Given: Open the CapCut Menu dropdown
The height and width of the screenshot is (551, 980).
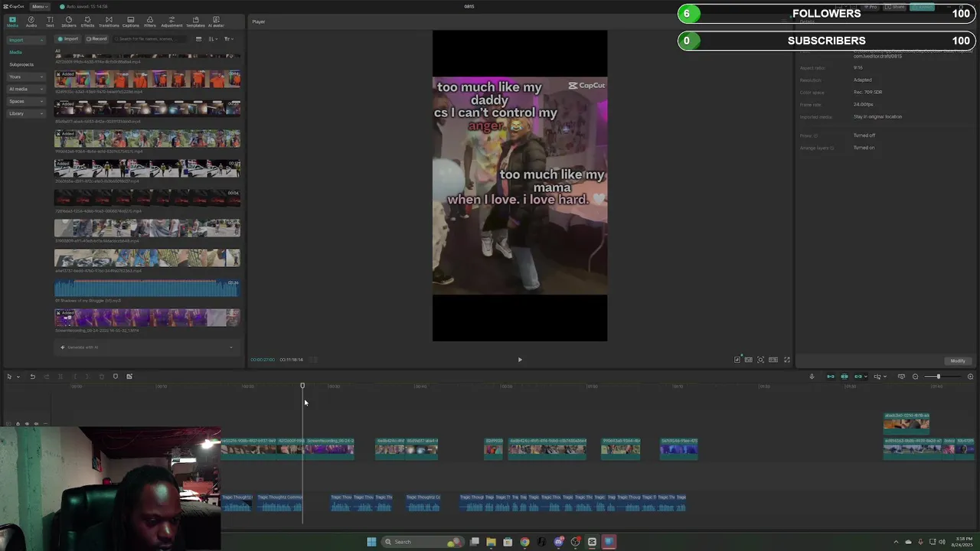Looking at the screenshot, I should [38, 6].
